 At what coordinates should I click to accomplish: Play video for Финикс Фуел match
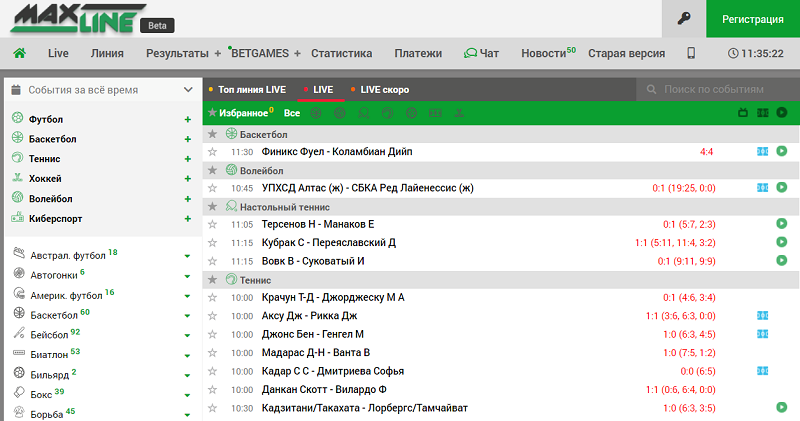click(x=782, y=151)
